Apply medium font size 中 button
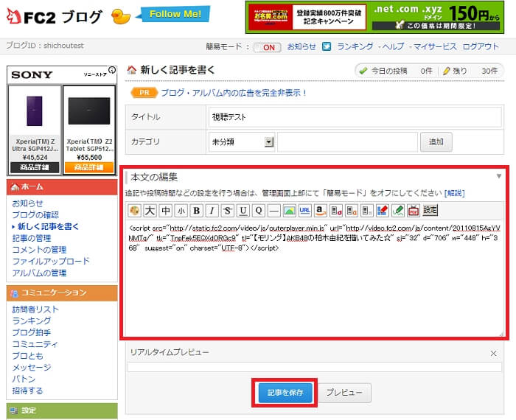 click(x=166, y=211)
